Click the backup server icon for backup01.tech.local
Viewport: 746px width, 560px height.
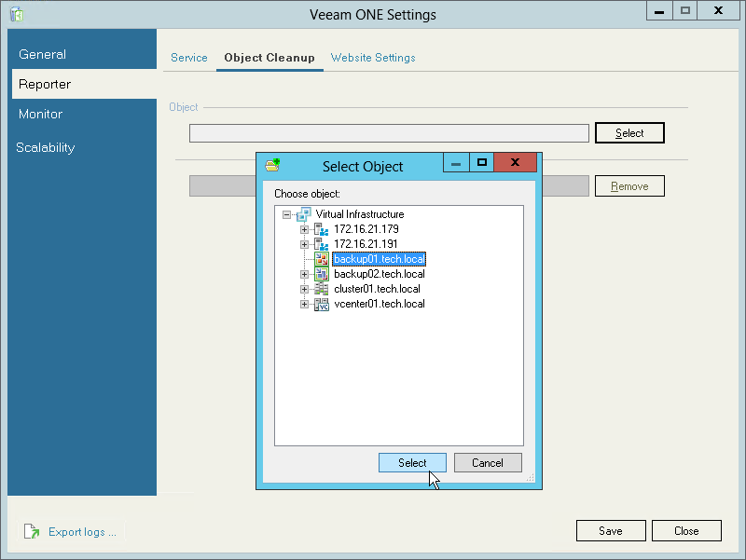coord(321,259)
